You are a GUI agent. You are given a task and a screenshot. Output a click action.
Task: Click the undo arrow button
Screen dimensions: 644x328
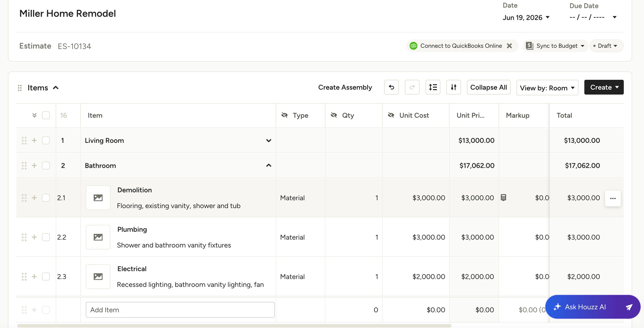coord(391,87)
